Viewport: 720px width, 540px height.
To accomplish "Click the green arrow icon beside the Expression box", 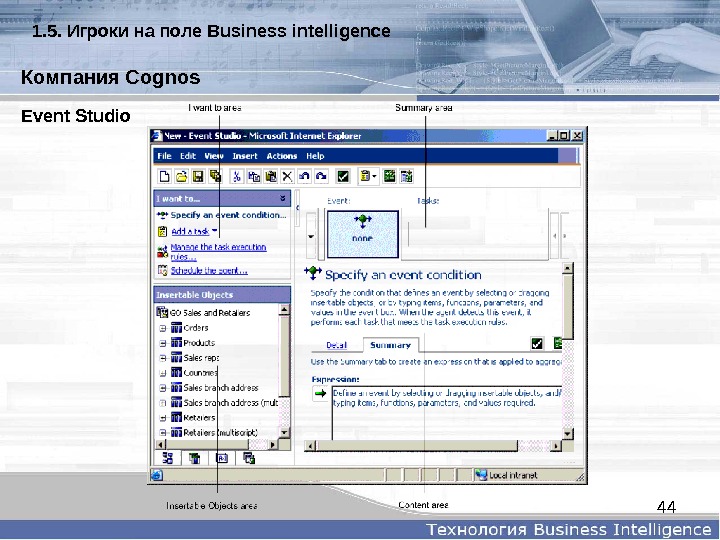I will click(320, 394).
